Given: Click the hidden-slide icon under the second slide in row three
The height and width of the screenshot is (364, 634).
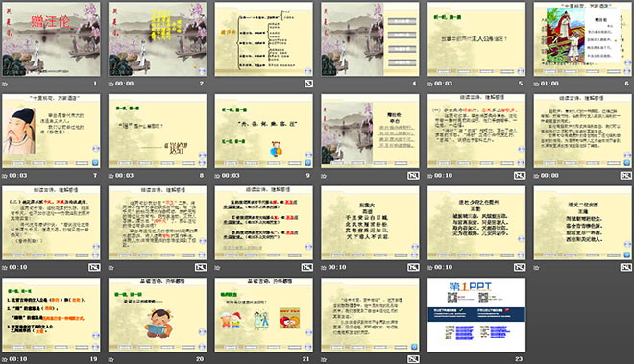Looking at the screenshot, I should coord(201,267).
